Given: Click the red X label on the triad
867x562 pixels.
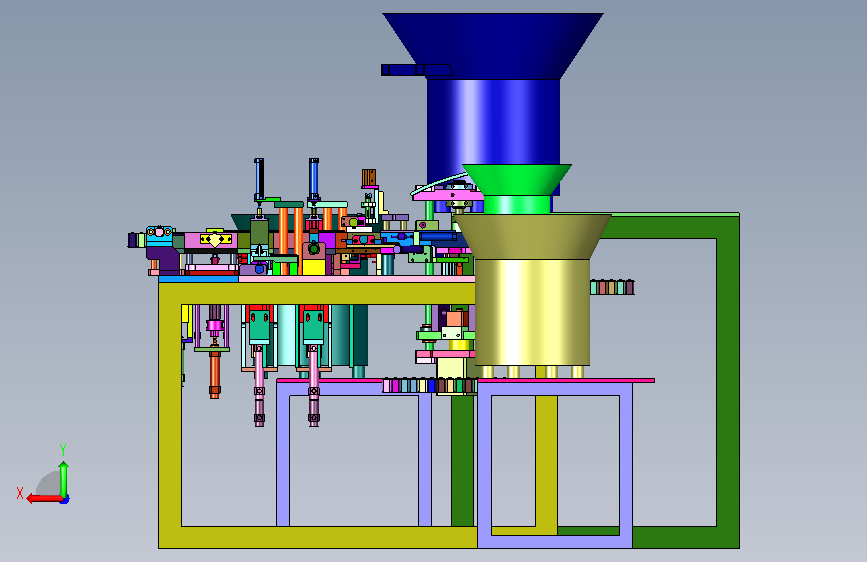Looking at the screenshot, I should click(20, 493).
